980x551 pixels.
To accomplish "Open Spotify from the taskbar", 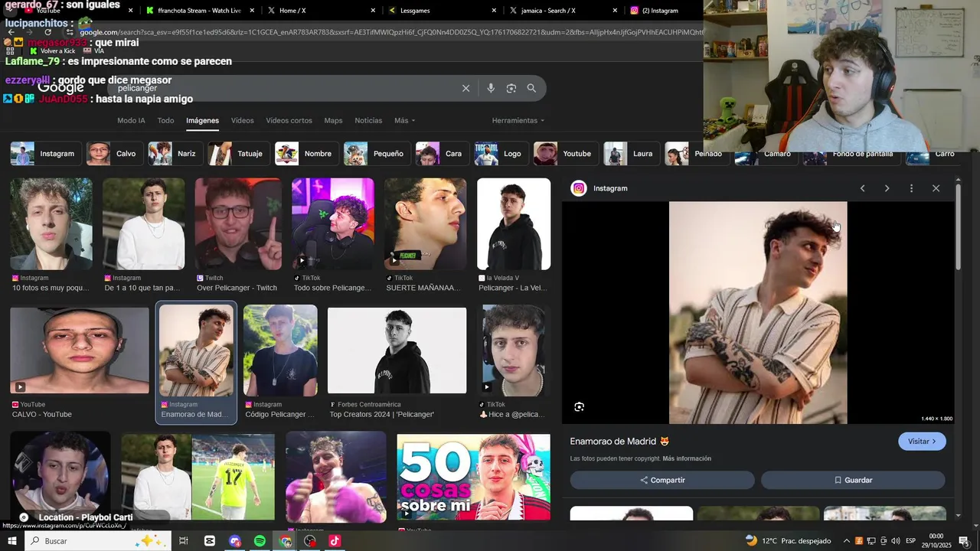I will coord(260,541).
